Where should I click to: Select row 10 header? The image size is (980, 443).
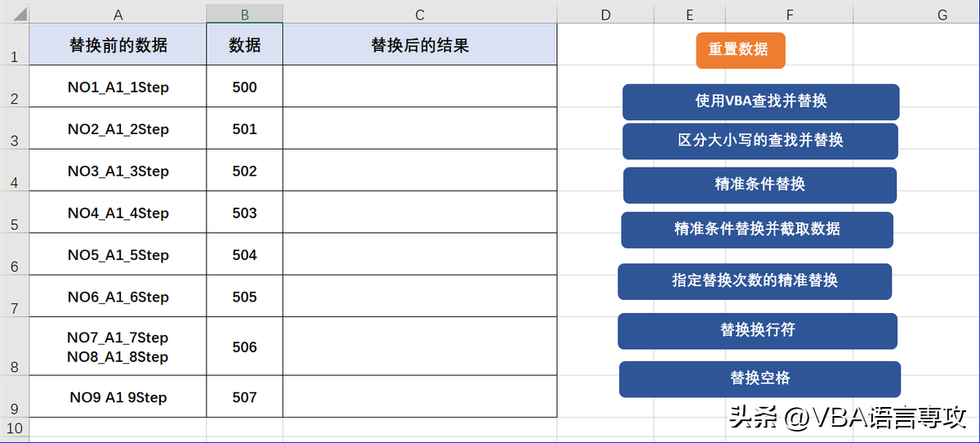coord(15,427)
